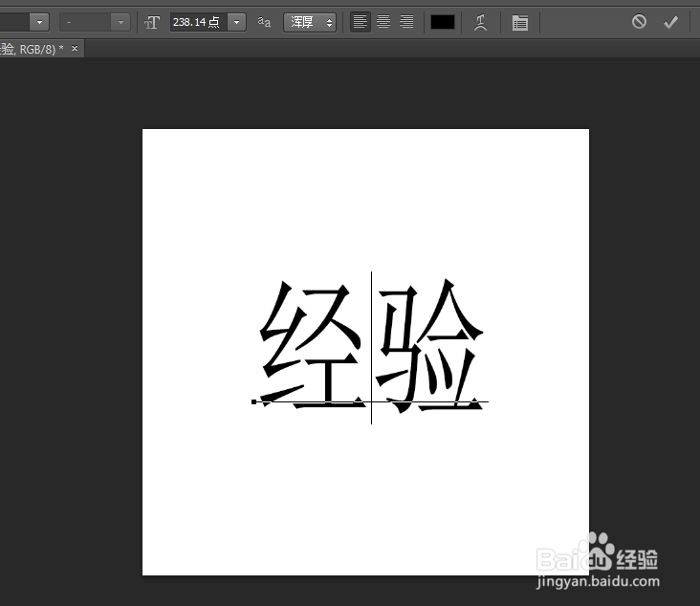Click the 238.14 点 font size field
The image size is (700, 606).
199,22
